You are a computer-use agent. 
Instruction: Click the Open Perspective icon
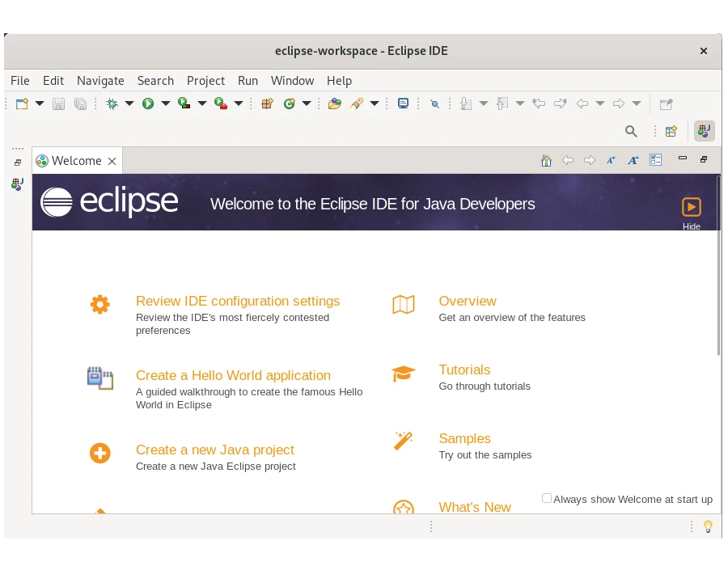[671, 131]
